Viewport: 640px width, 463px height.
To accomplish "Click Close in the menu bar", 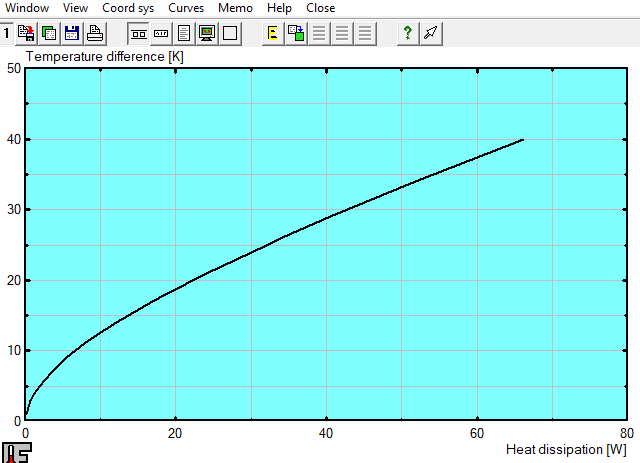I will 320,8.
